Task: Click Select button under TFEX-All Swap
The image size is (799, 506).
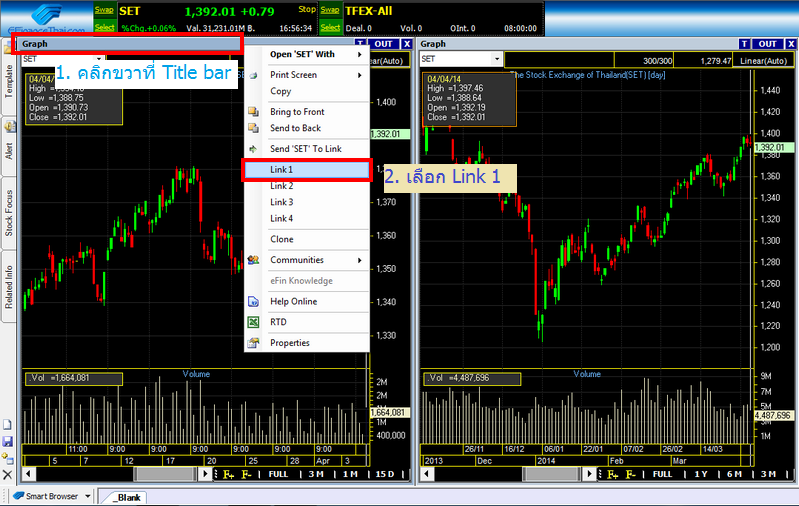Action: (x=330, y=28)
